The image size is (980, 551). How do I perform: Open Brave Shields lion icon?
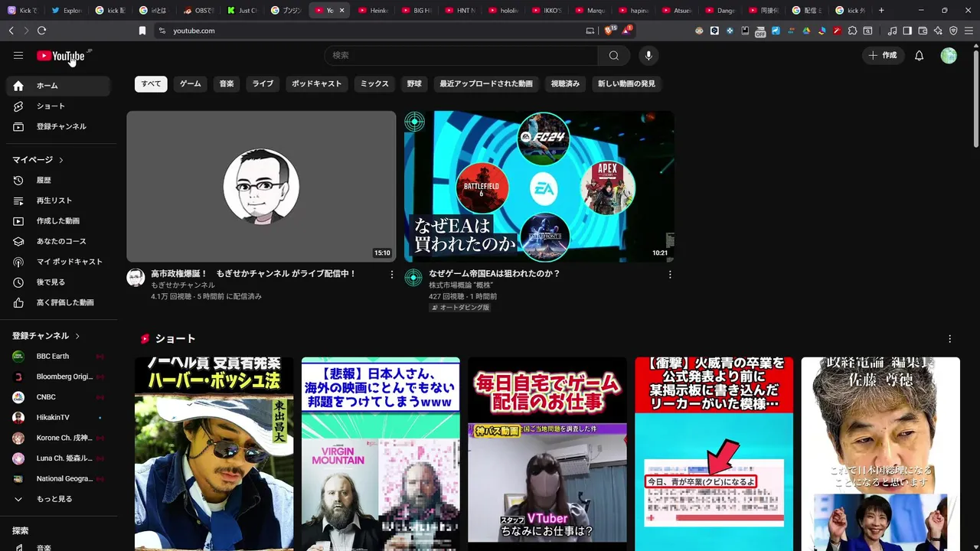(610, 31)
